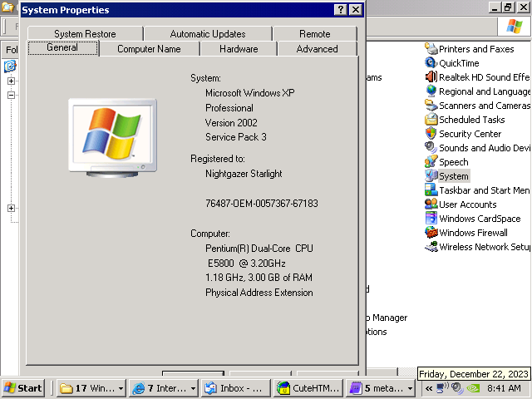The image size is (532, 399).
Task: Click the volume speaker tray icon
Action: pyautogui.click(x=458, y=388)
